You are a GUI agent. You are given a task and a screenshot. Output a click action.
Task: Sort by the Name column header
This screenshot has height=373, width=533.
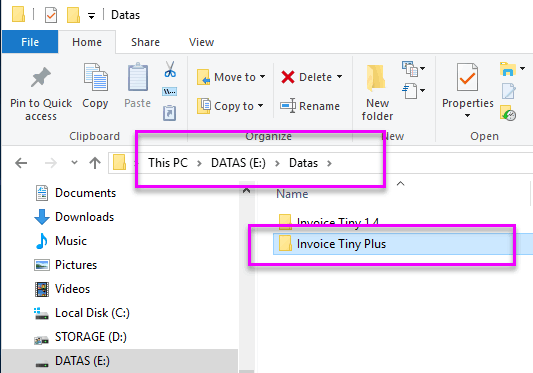292,194
